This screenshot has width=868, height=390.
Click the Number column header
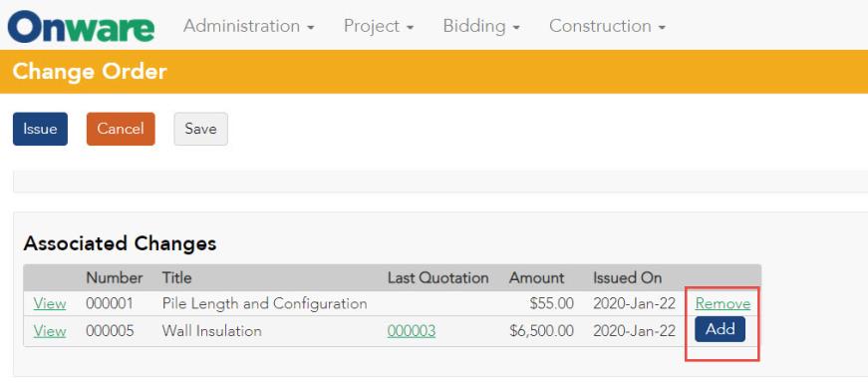pos(114,277)
